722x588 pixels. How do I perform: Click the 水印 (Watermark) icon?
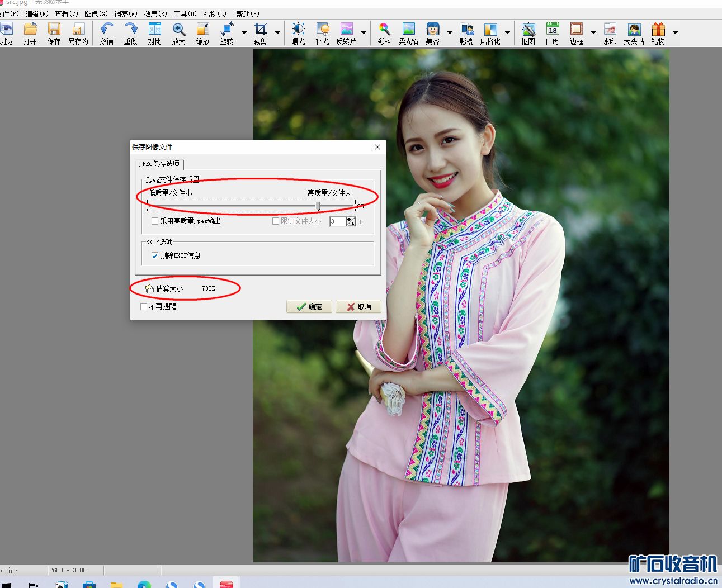click(x=610, y=33)
